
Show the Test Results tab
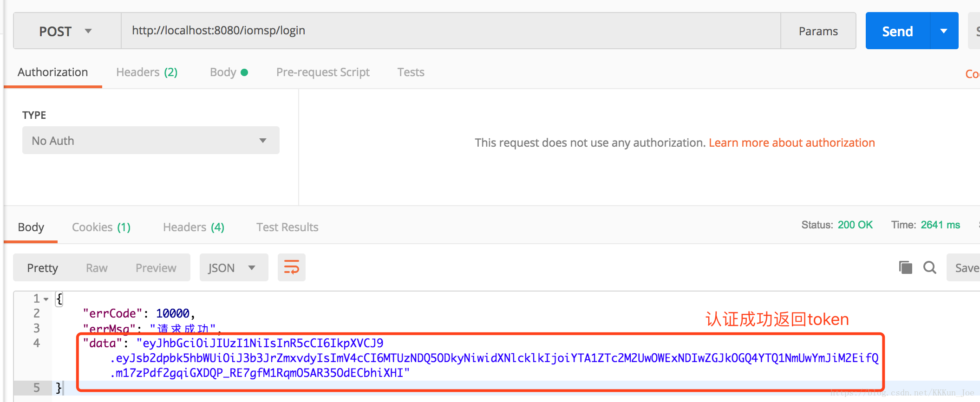click(287, 227)
